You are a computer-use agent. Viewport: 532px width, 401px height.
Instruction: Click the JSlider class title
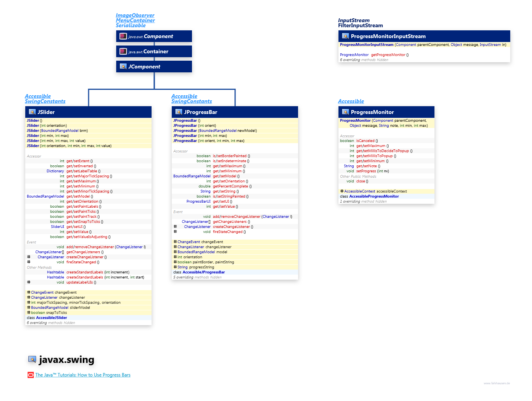[46, 112]
